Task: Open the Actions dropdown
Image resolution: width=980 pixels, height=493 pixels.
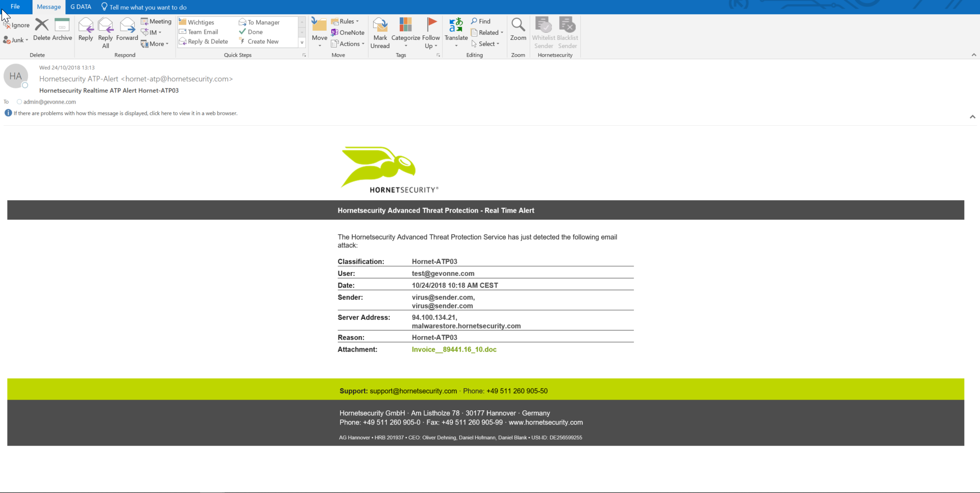Action: coord(348,44)
